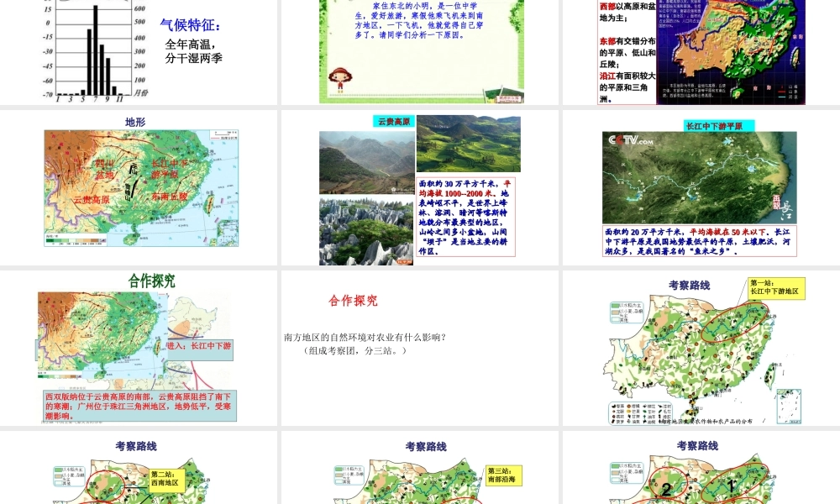Select the slide about 小明 from 东北

[419, 52]
